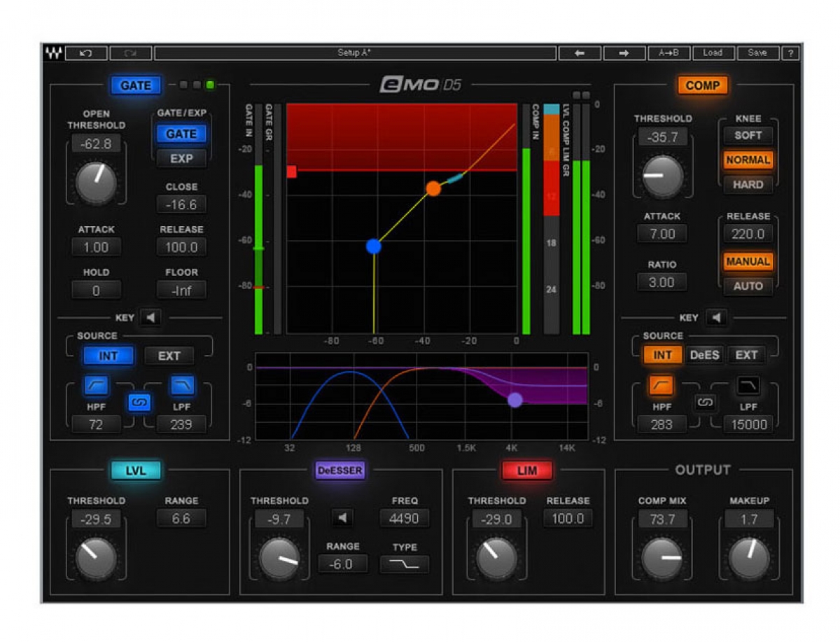Screen dimensions: 840x642
Task: Select the blue gate point on graph
Action: (374, 246)
